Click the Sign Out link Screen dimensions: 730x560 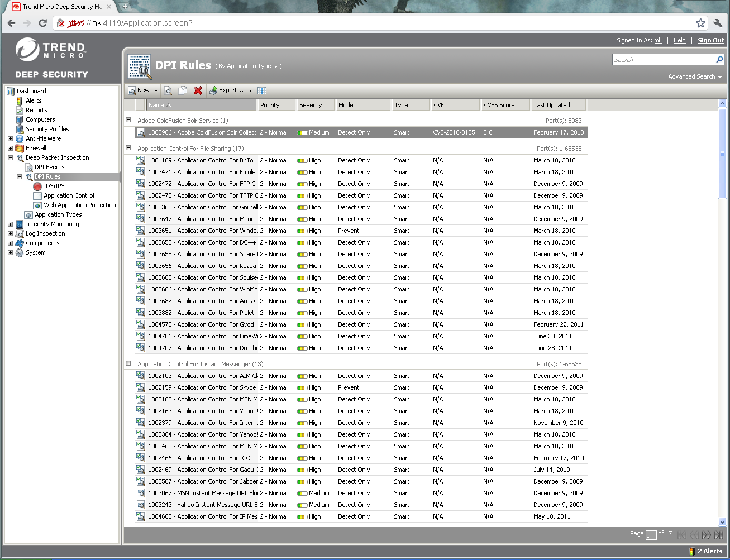coord(710,40)
